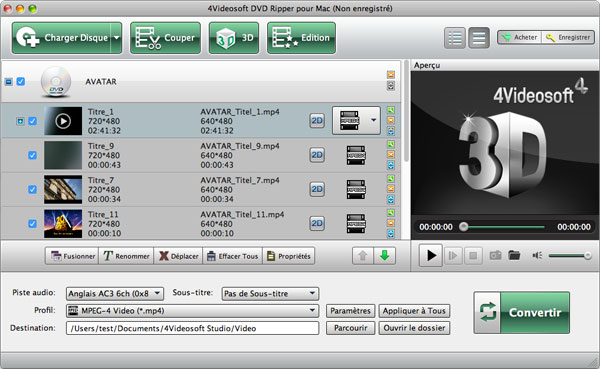This screenshot has height=369, width=600.
Task: Click the Paramètres button
Action: click(351, 311)
